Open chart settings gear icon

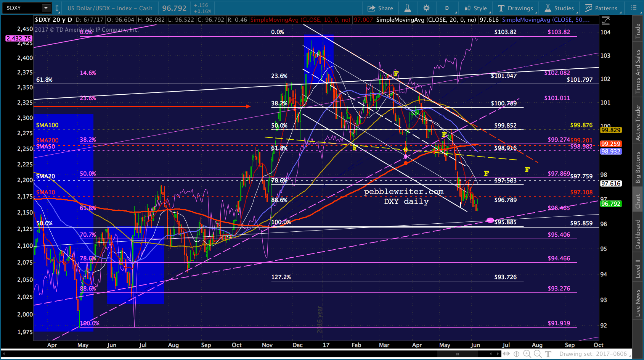pos(426,8)
